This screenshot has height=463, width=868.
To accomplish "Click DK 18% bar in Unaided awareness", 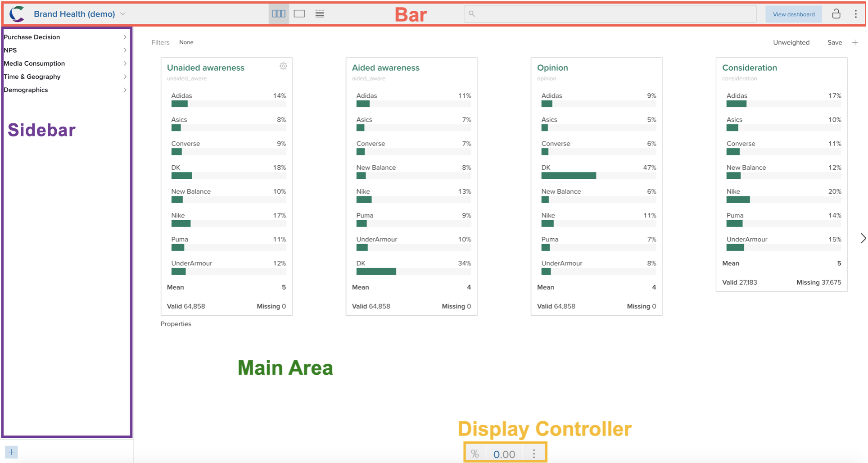I will click(x=181, y=176).
